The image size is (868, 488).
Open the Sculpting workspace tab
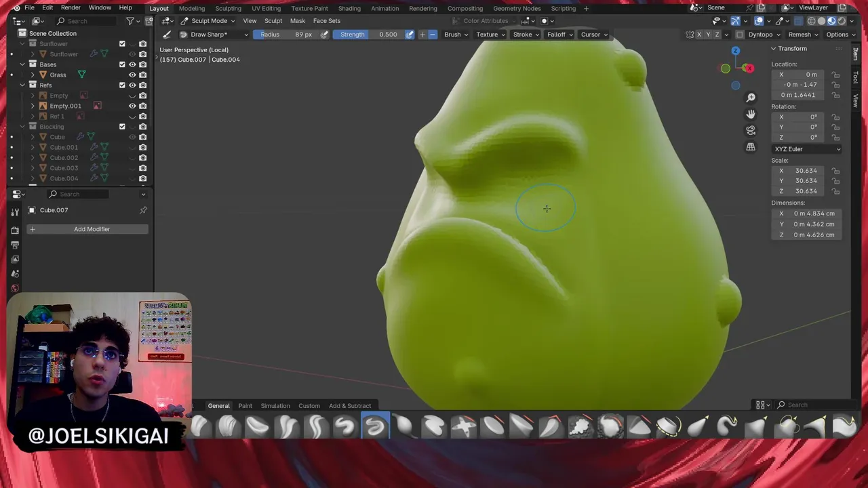click(228, 8)
